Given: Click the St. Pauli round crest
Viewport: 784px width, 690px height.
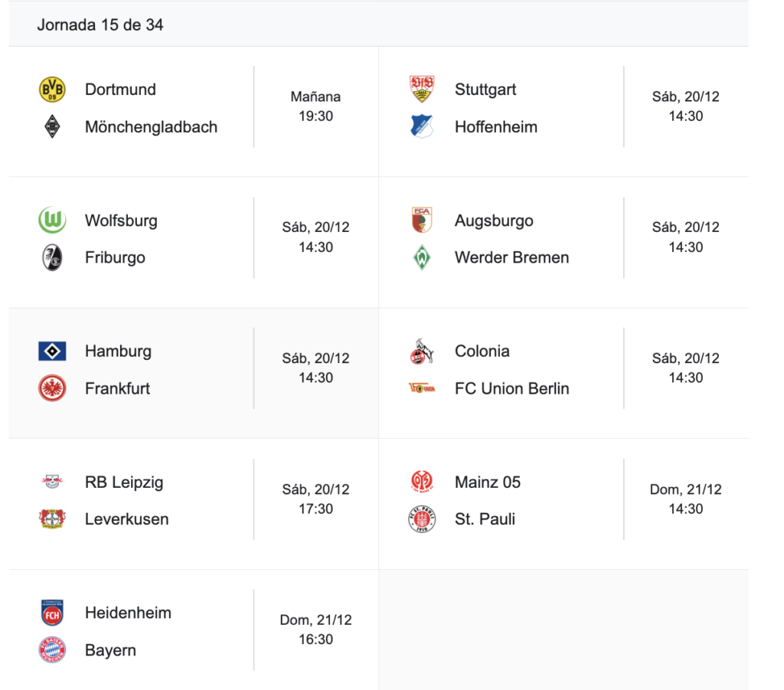Looking at the screenshot, I should tap(422, 519).
